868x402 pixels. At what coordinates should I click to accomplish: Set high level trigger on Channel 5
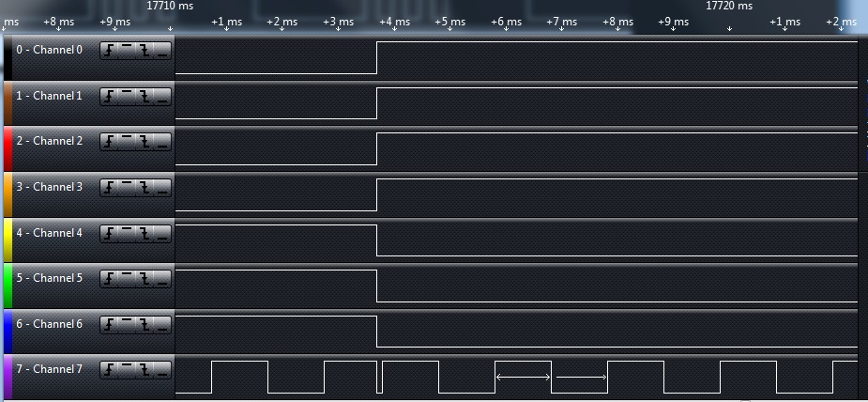[127, 279]
